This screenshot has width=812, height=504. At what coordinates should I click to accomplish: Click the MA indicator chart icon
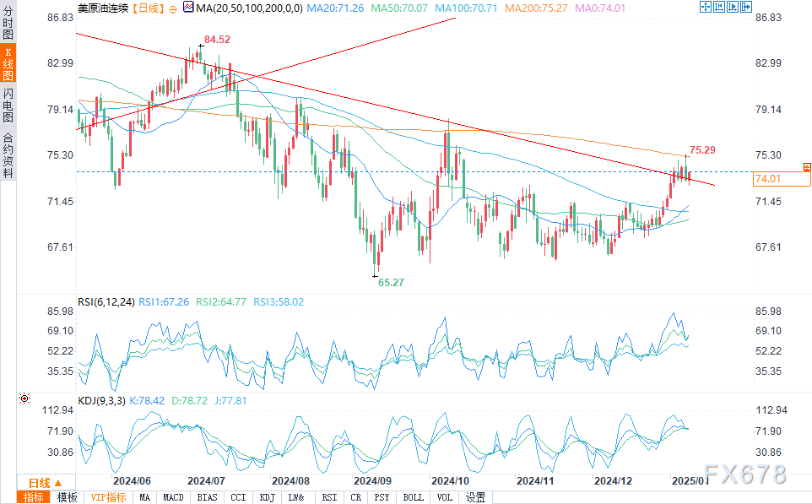(x=188, y=8)
